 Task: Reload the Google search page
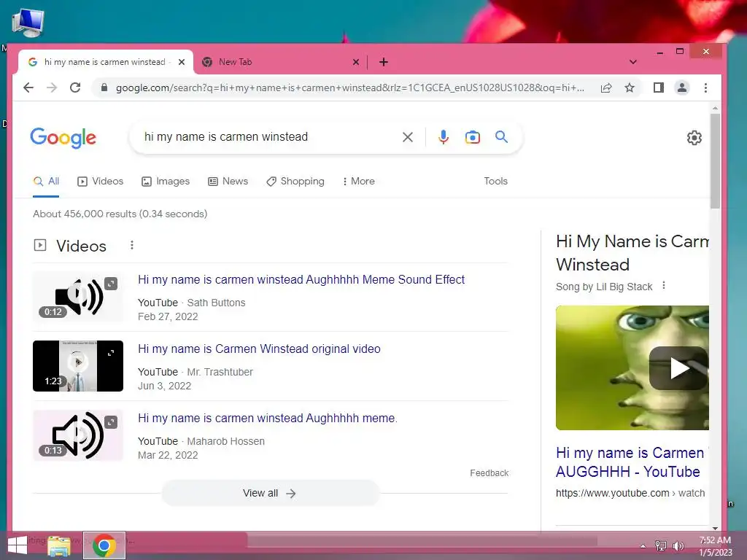[75, 87]
